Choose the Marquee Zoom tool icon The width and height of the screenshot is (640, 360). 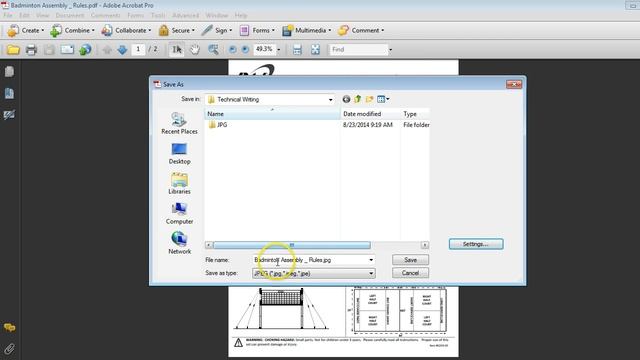pos(213,50)
